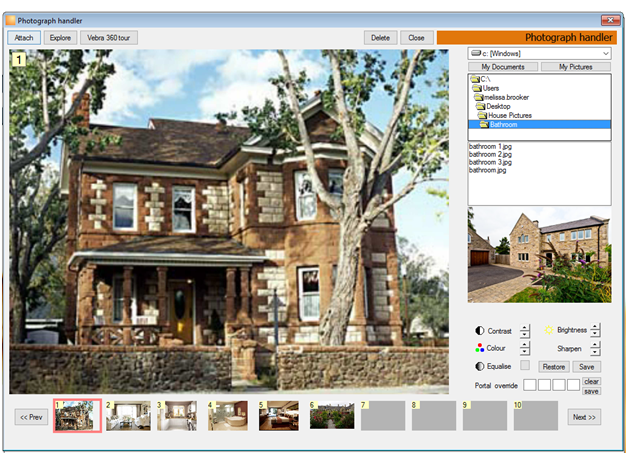
Task: Click the Attach button
Action: point(24,38)
